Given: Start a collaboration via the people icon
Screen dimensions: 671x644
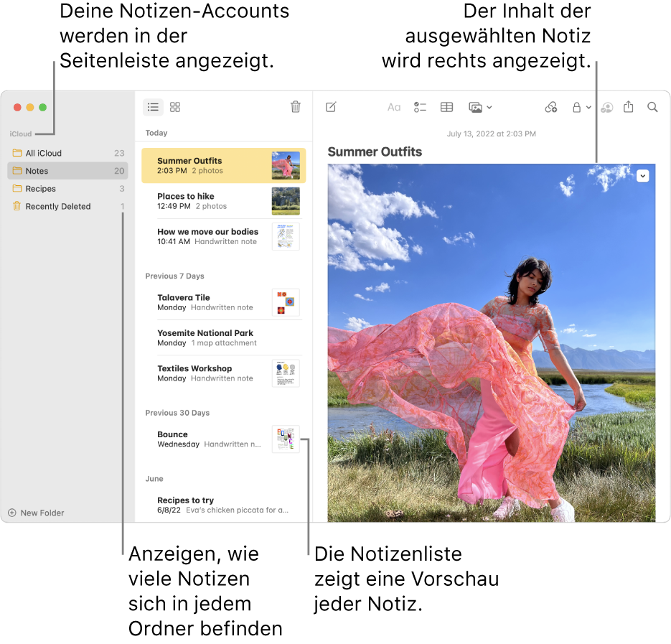Looking at the screenshot, I should click(606, 107).
